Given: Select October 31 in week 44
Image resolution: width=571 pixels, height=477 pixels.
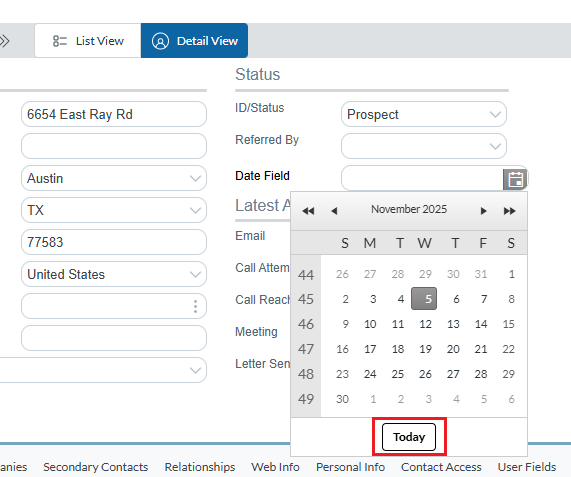Looking at the screenshot, I should click(x=481, y=274).
